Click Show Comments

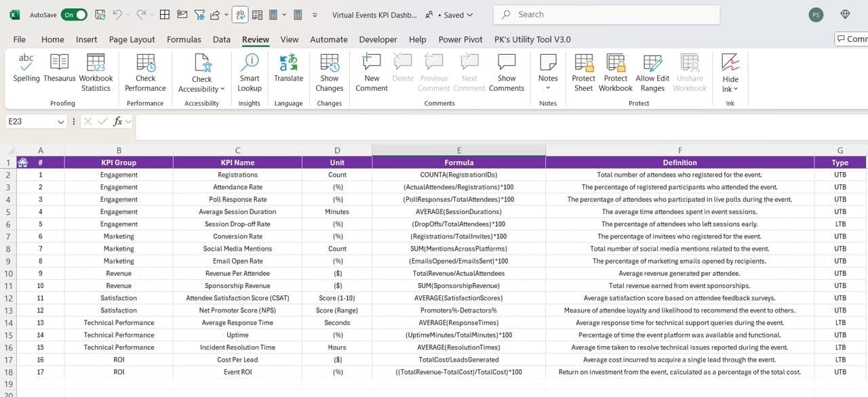pyautogui.click(x=507, y=72)
